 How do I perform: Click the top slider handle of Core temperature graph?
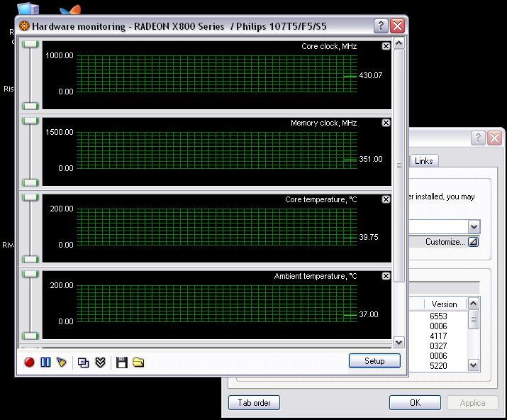click(x=30, y=197)
